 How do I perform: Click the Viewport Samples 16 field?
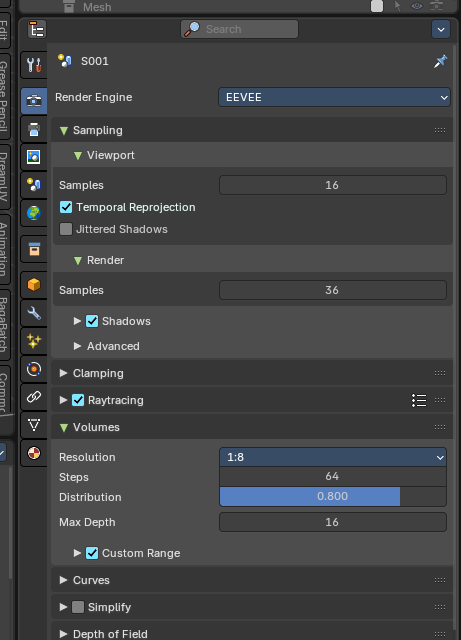pos(333,185)
